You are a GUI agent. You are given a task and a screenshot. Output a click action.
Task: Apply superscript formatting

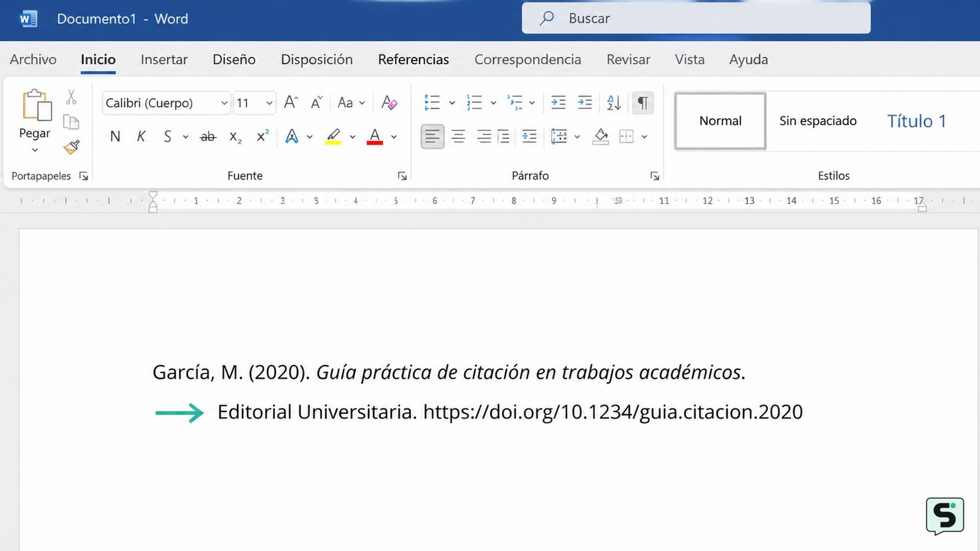(262, 136)
